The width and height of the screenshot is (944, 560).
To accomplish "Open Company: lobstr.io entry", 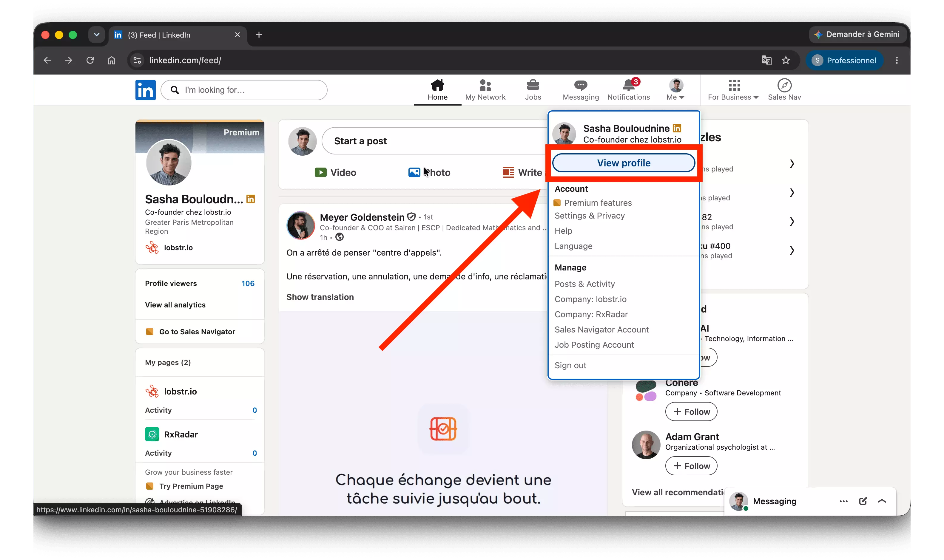I will [x=590, y=299].
